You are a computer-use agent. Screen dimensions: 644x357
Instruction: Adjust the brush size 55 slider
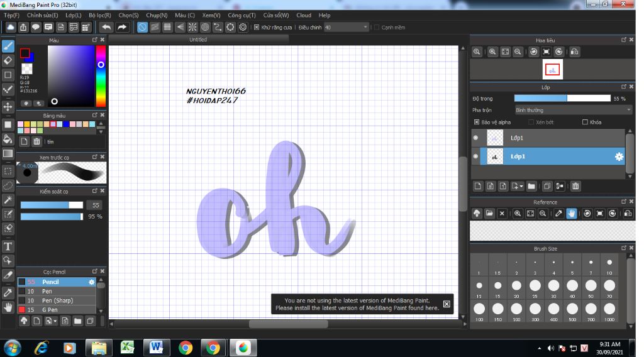[x=52, y=205]
